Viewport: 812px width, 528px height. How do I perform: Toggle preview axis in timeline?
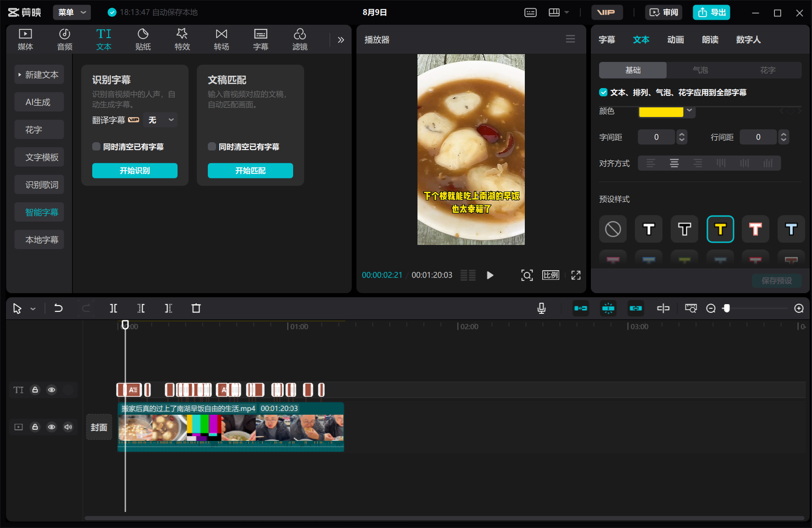pos(663,308)
